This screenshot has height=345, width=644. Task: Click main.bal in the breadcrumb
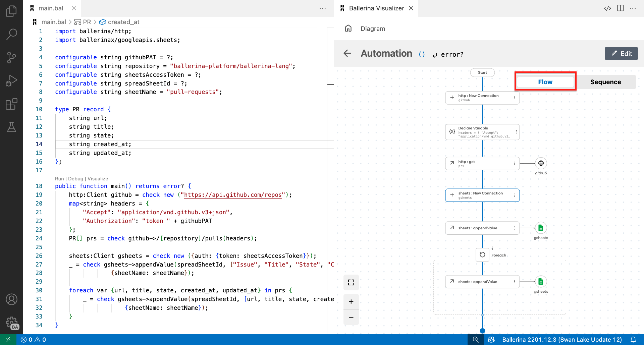[x=54, y=22]
